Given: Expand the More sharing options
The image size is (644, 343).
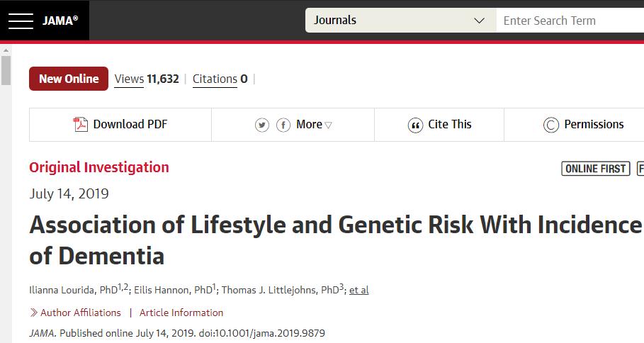Looking at the screenshot, I should pos(314,125).
